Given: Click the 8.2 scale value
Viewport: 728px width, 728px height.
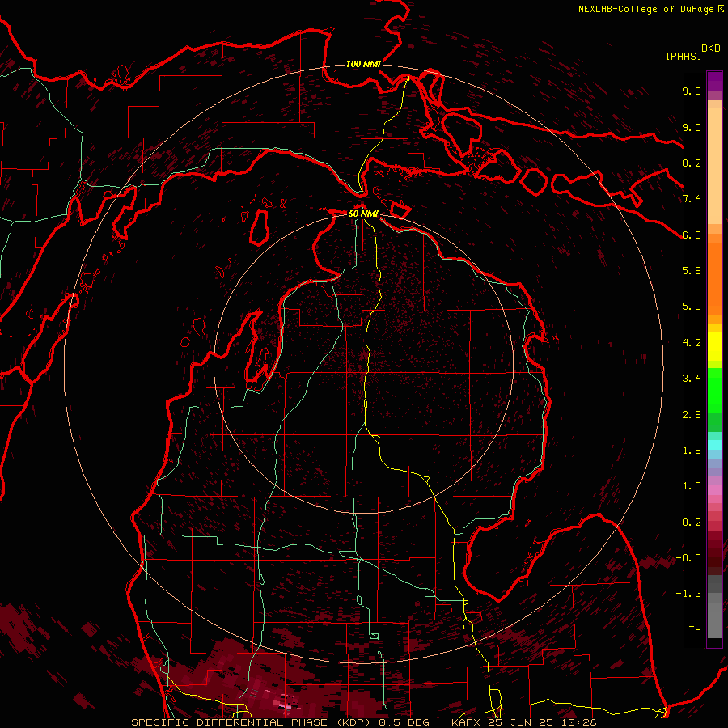Looking at the screenshot, I should point(692,163).
